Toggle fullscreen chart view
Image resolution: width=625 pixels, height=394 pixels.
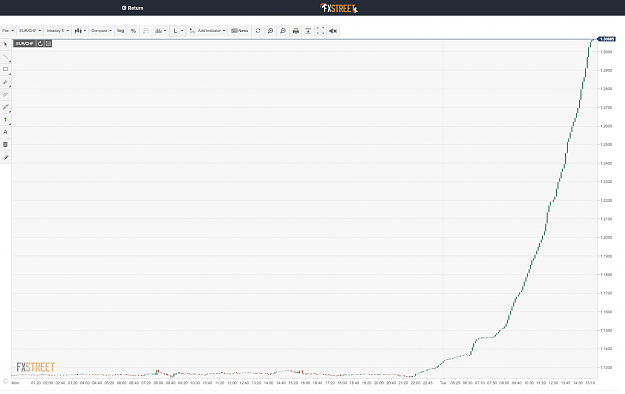pyautogui.click(x=320, y=31)
